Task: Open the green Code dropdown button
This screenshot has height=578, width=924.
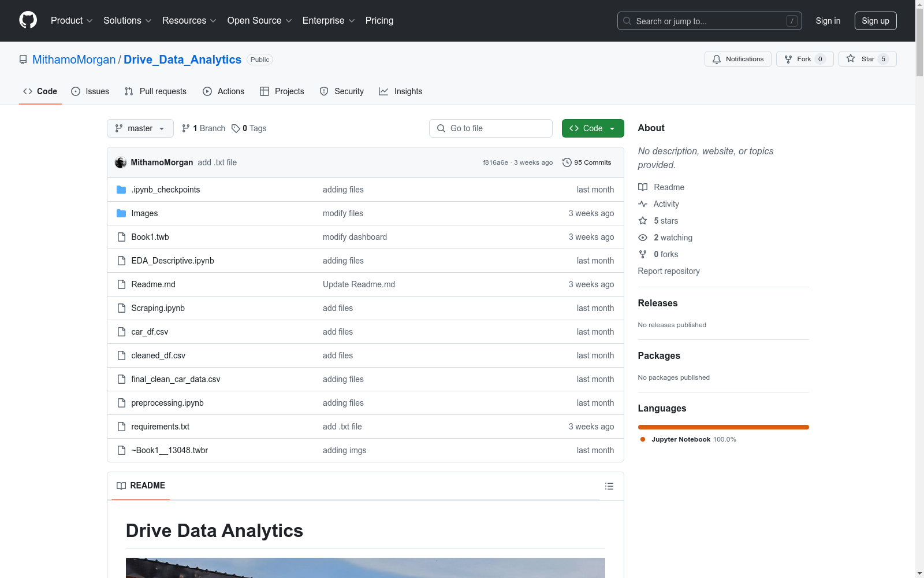Action: coord(593,128)
